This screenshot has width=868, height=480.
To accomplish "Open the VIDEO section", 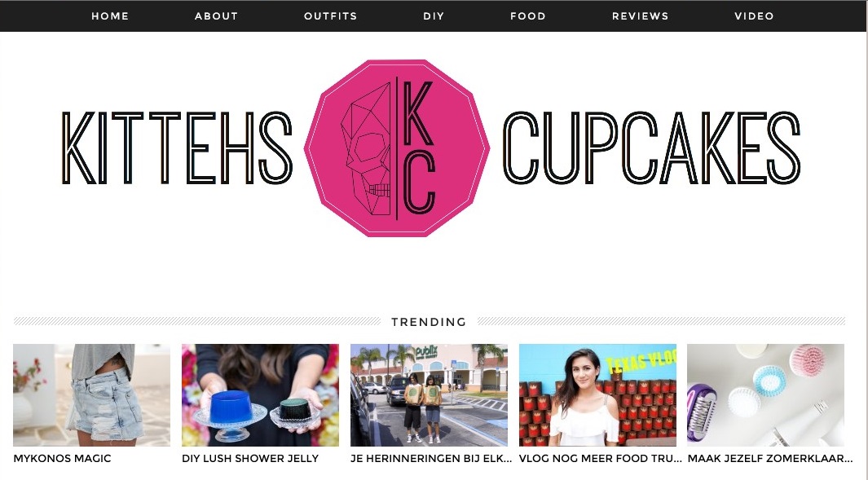I will (x=754, y=16).
